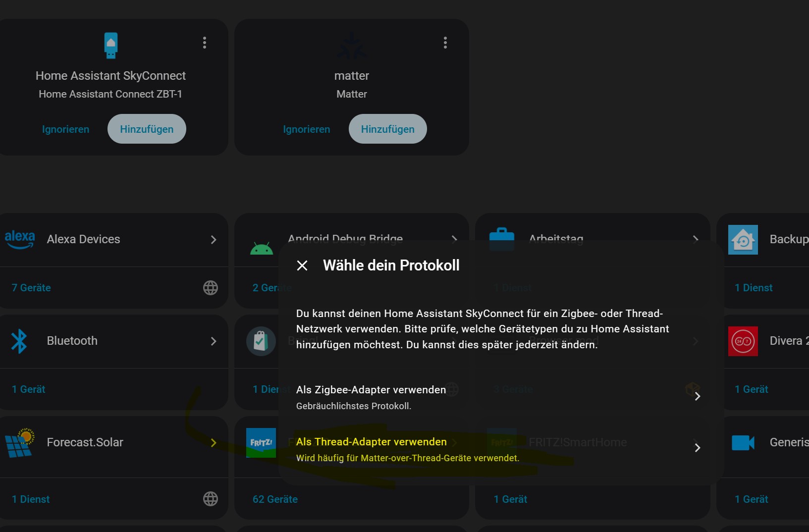Click Hinzufügen for Home Assistant SkyConnect
The height and width of the screenshot is (532, 809).
(147, 129)
